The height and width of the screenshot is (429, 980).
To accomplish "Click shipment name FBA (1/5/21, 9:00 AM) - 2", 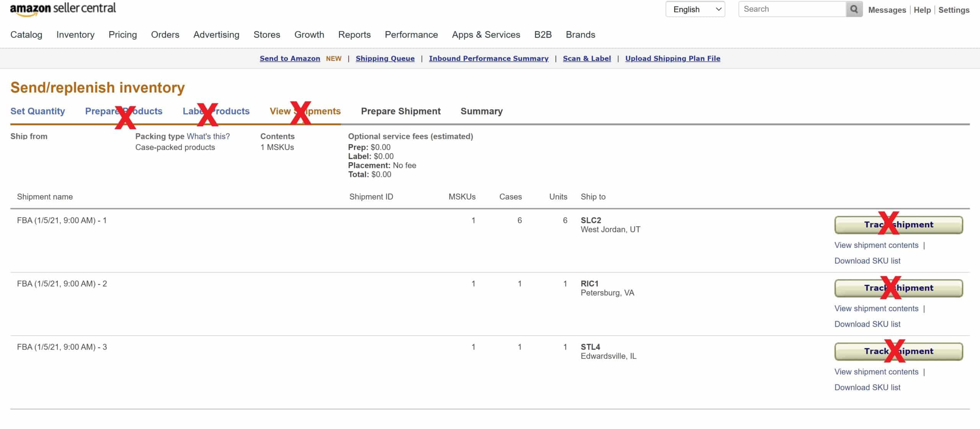I will 62,284.
